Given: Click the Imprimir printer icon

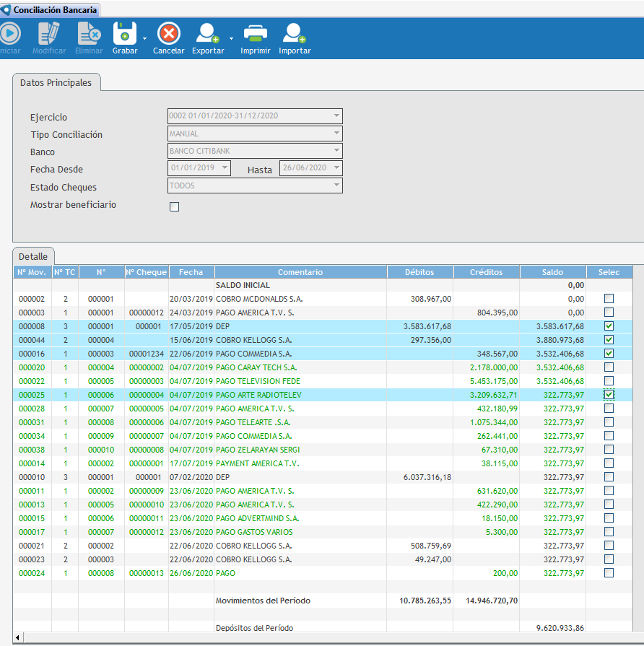Looking at the screenshot, I should click(255, 33).
